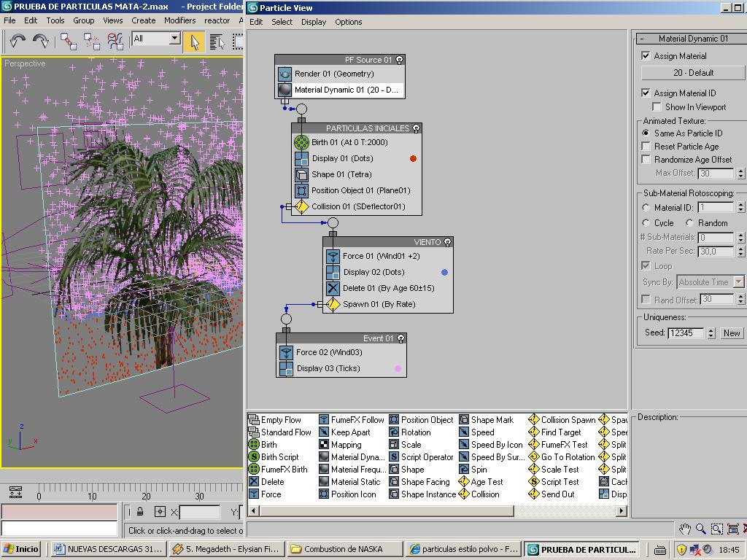This screenshot has width=747, height=560.
Task: Click Display 01 red color dot
Action: pos(413,158)
